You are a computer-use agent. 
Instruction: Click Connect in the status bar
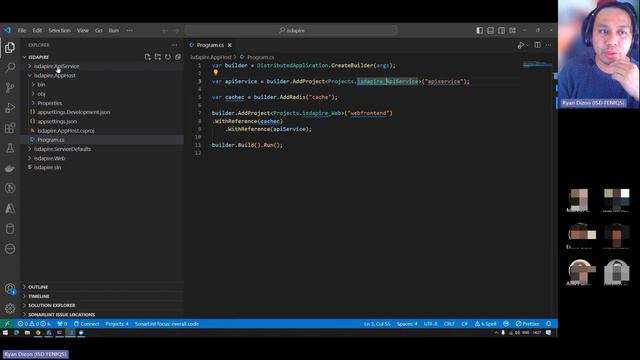pyautogui.click(x=87, y=324)
